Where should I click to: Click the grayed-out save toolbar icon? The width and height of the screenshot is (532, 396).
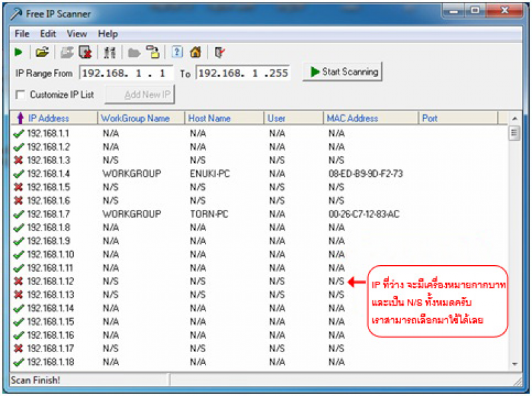coord(66,52)
